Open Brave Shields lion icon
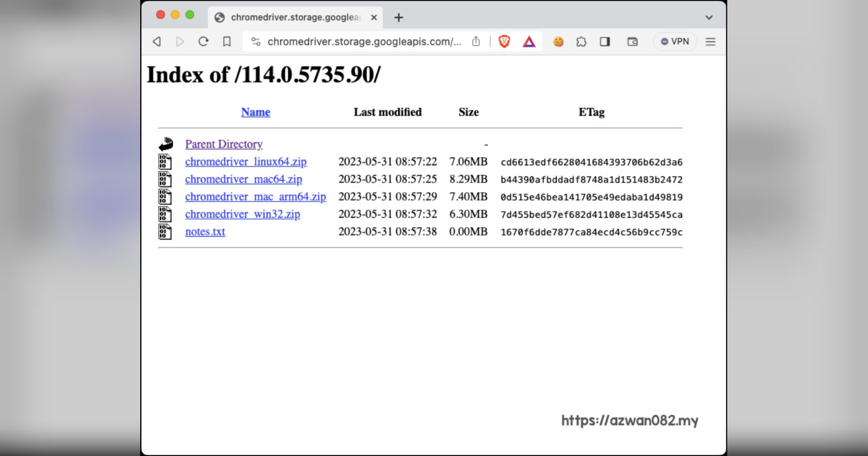The image size is (868, 456). pyautogui.click(x=504, y=42)
